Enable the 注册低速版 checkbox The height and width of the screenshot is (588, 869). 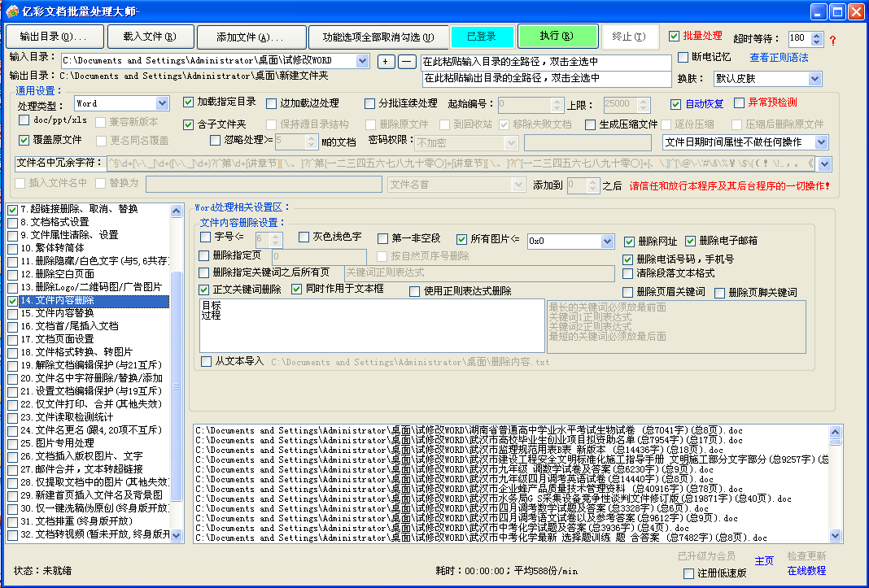pyautogui.click(x=689, y=573)
